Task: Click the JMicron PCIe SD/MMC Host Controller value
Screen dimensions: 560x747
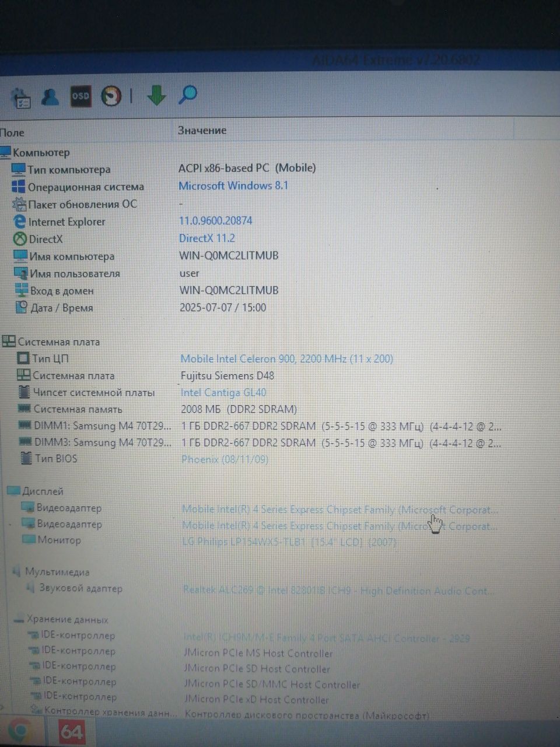Action: (272, 685)
